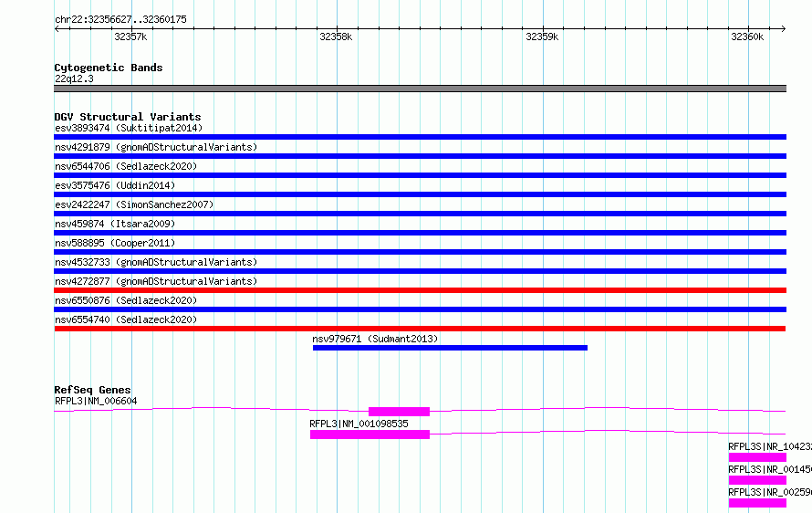Click the blue bar under esv2422247

coord(420,214)
